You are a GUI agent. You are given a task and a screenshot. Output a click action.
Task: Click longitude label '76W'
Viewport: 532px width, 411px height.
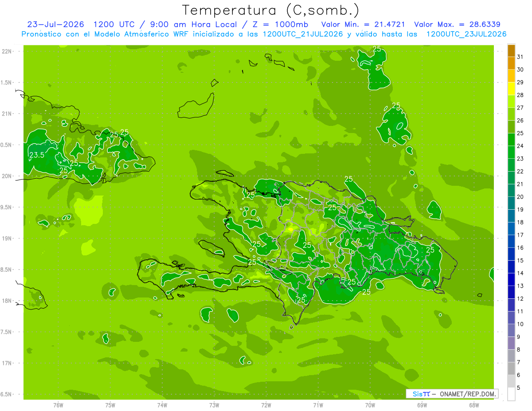pyautogui.click(x=58, y=405)
